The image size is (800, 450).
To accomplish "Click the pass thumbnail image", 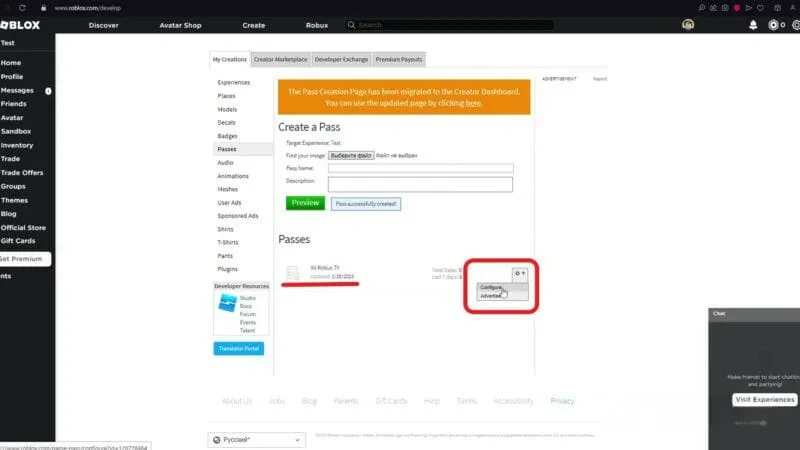I will point(293,273).
